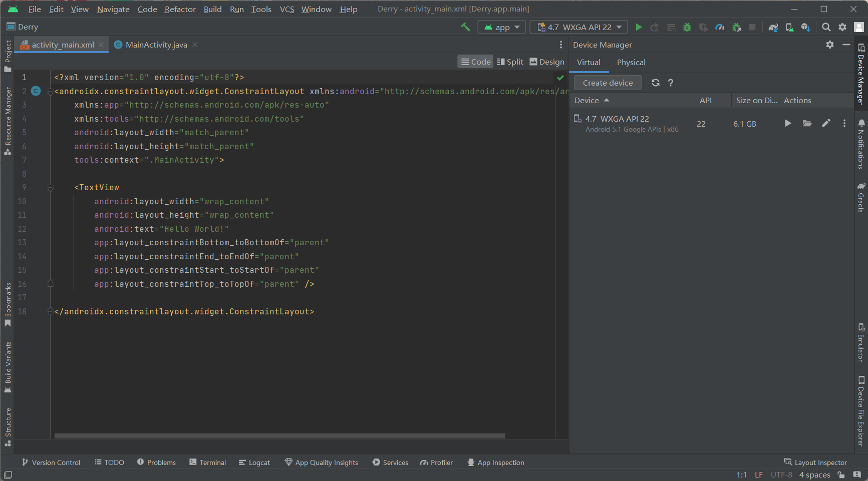868x481 pixels.
Task: Run the app with green play button
Action: 639,27
